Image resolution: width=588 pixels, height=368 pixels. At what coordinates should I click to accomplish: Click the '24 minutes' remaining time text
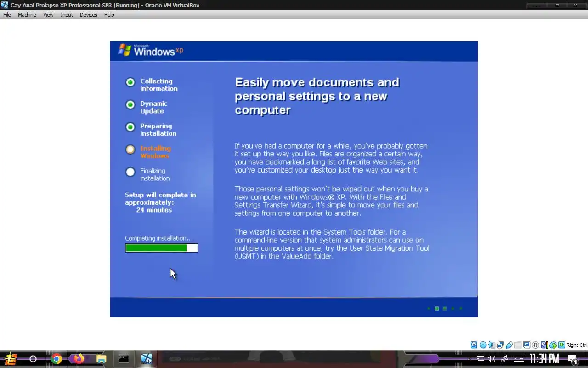(154, 210)
